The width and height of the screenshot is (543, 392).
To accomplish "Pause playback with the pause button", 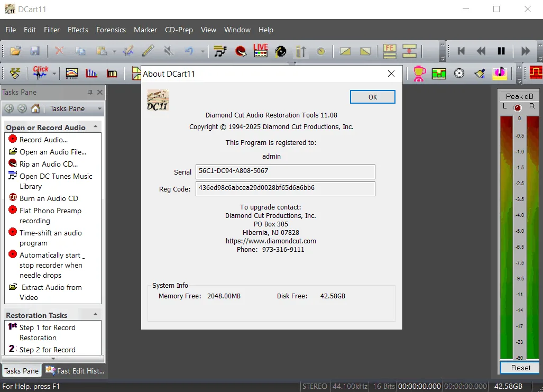I will [x=501, y=51].
